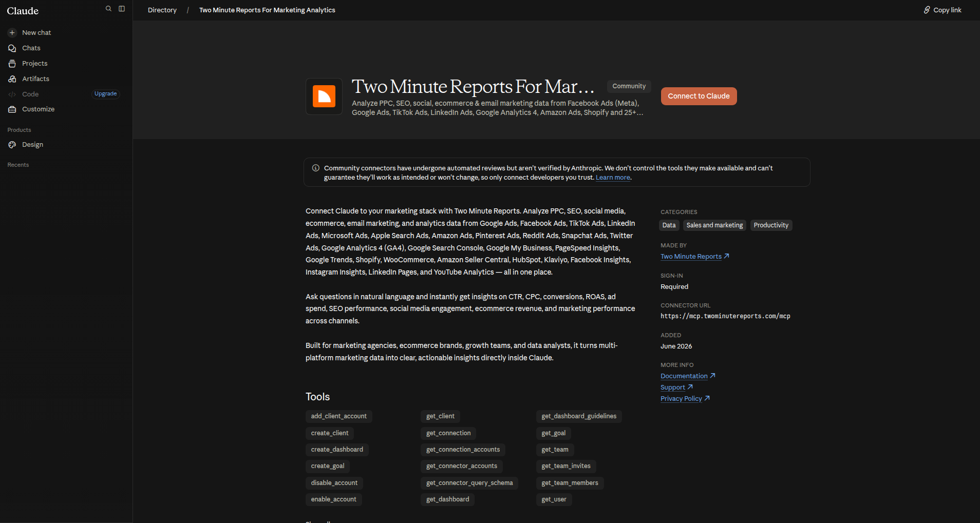The width and height of the screenshot is (980, 523).
Task: Select the Sales and marketing category tag
Action: [x=714, y=225]
